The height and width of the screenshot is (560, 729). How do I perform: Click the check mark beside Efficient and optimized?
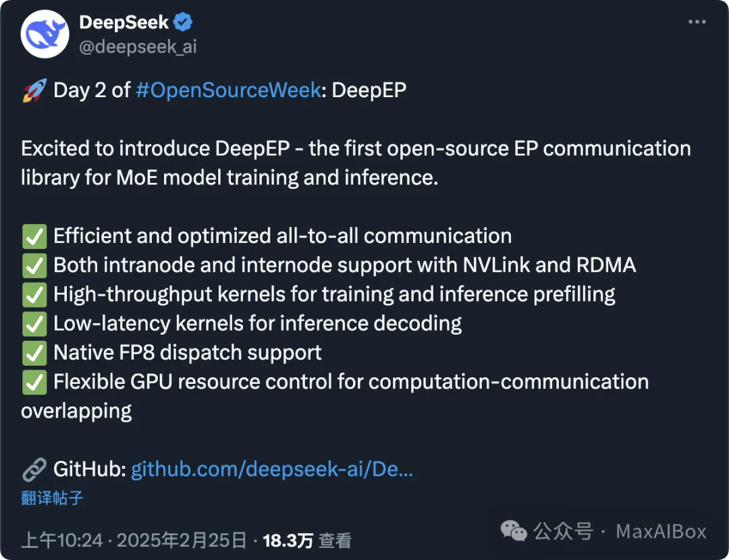[34, 236]
